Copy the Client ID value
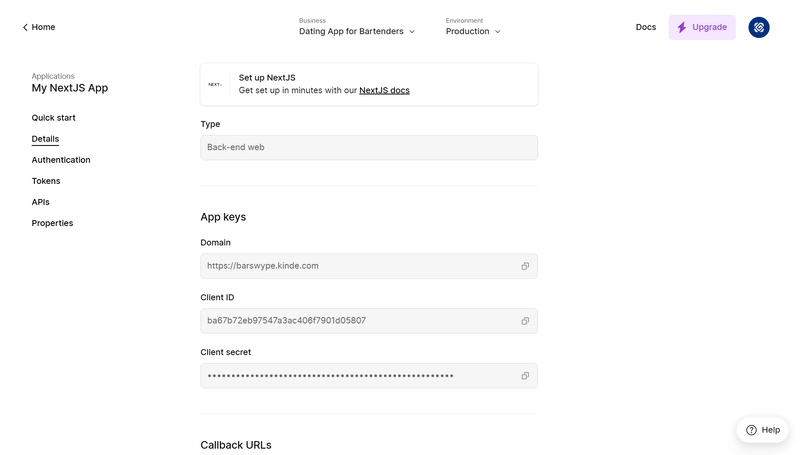This screenshot has width=800, height=455. click(525, 321)
